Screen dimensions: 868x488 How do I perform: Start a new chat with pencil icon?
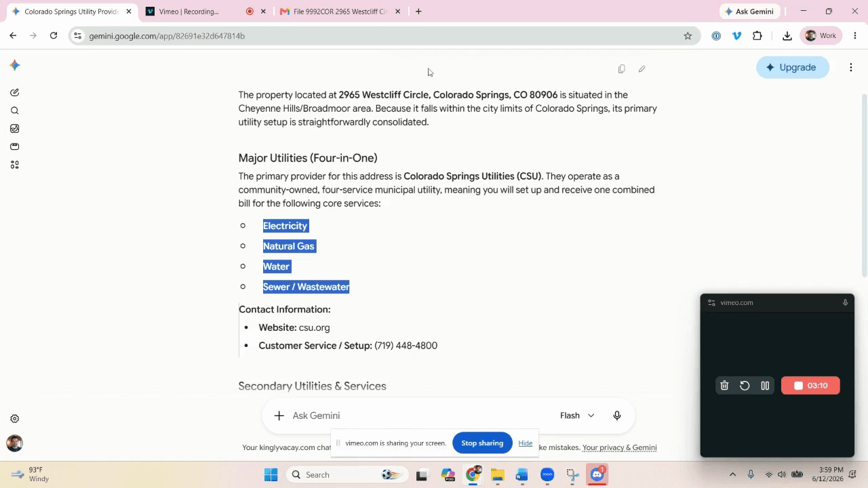coord(15,92)
